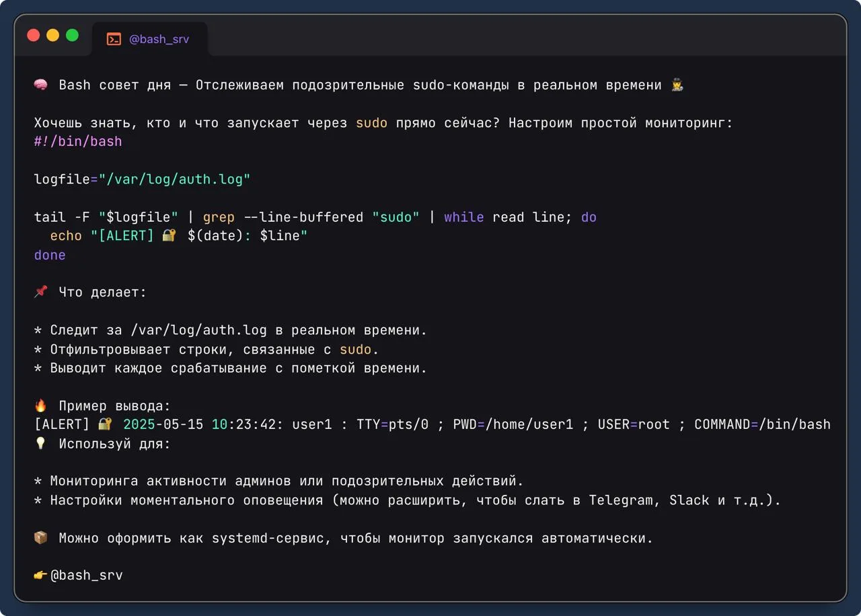Click the red close window button
The height and width of the screenshot is (616, 861).
33,35
